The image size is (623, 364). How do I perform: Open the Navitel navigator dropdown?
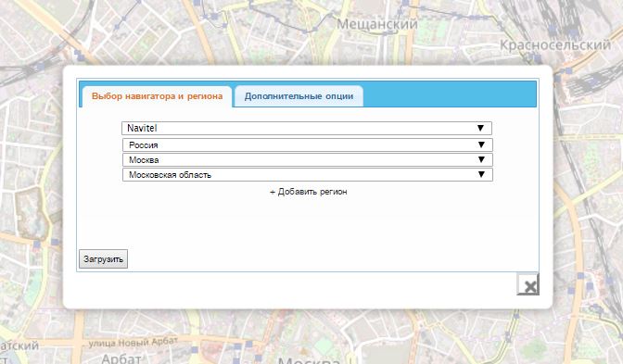coord(307,128)
